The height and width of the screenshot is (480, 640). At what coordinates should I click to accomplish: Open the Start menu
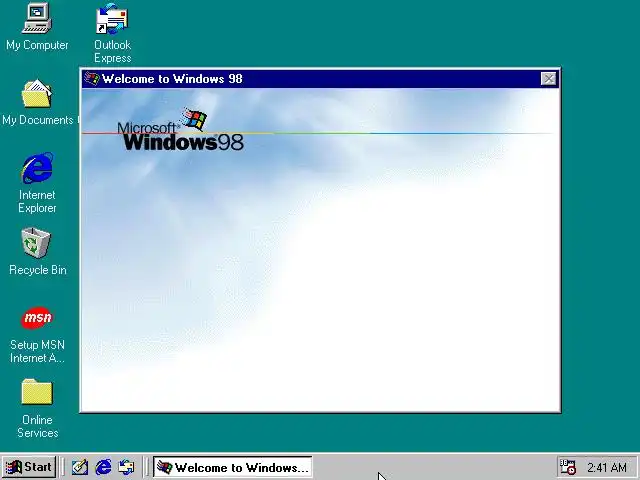pos(29,467)
